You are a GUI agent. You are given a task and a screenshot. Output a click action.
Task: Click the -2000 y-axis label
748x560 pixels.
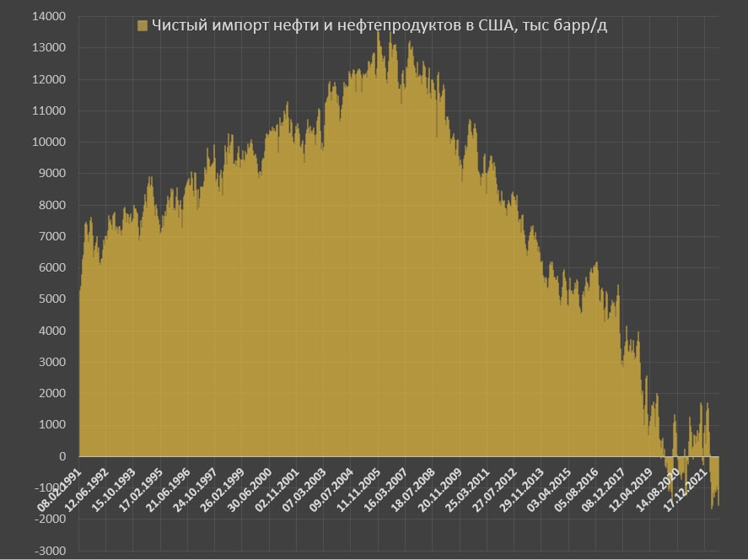50,520
